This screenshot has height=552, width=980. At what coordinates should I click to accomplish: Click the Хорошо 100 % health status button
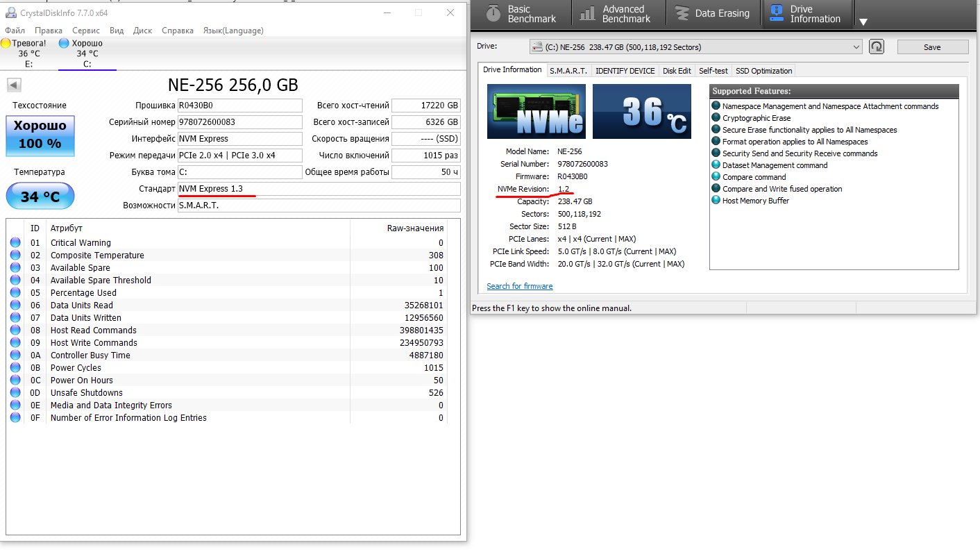coord(40,135)
